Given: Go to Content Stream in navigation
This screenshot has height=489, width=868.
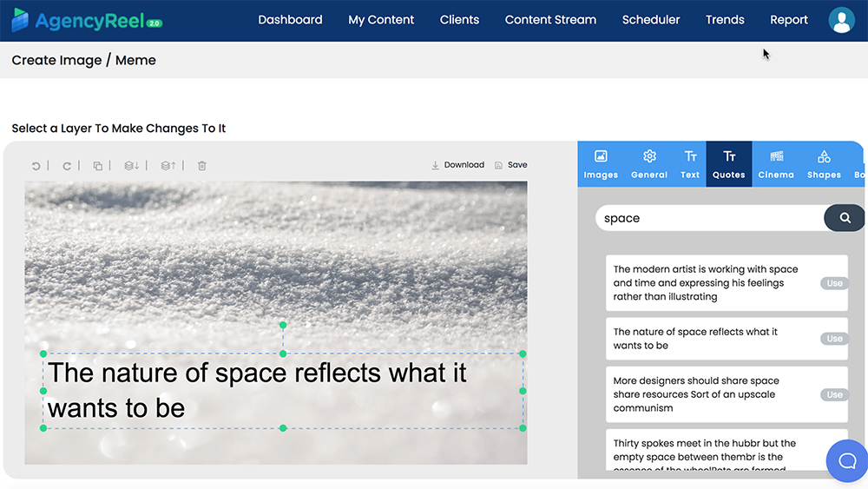Looking at the screenshot, I should click(x=550, y=20).
